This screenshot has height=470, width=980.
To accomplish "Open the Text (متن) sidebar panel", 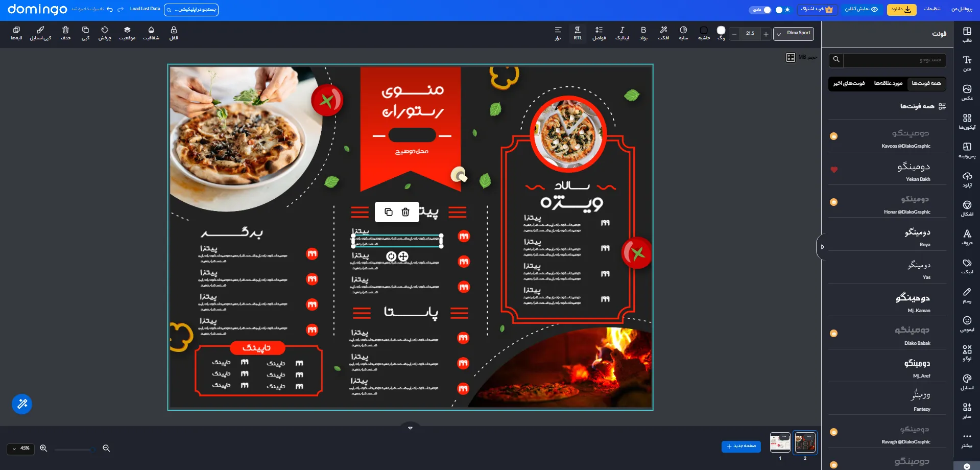I will click(967, 63).
